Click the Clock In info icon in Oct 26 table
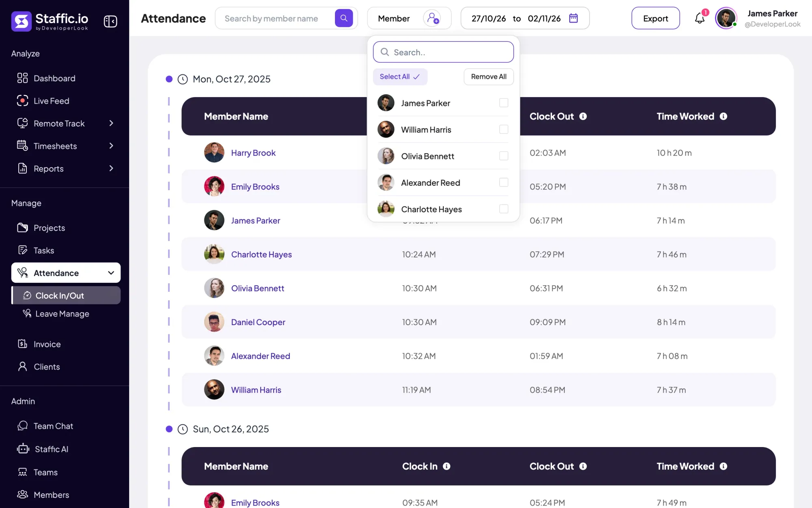This screenshot has width=812, height=508. (447, 466)
